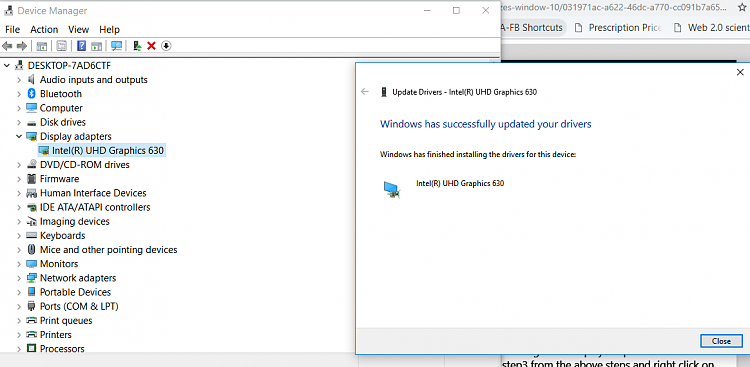Expand the Processors category

tap(19, 349)
